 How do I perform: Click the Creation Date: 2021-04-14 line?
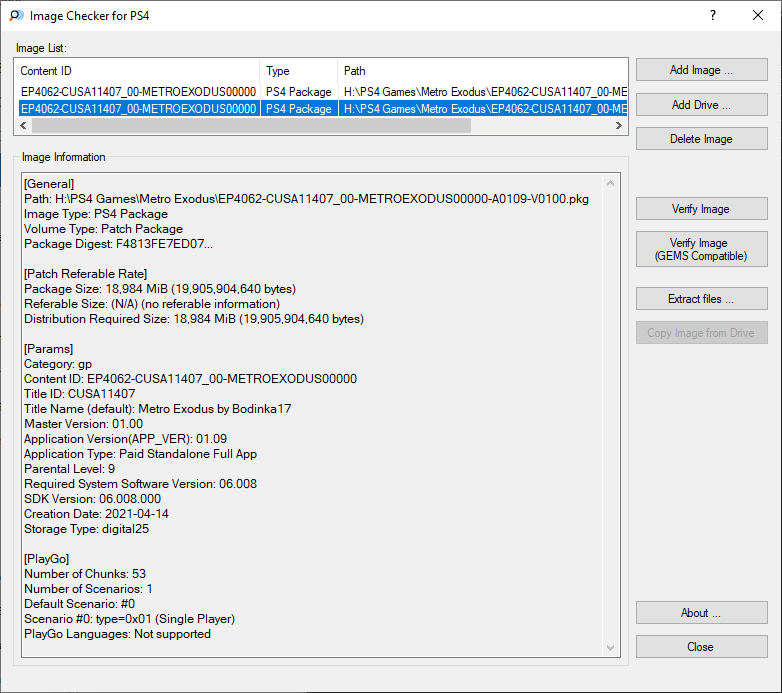click(x=96, y=514)
